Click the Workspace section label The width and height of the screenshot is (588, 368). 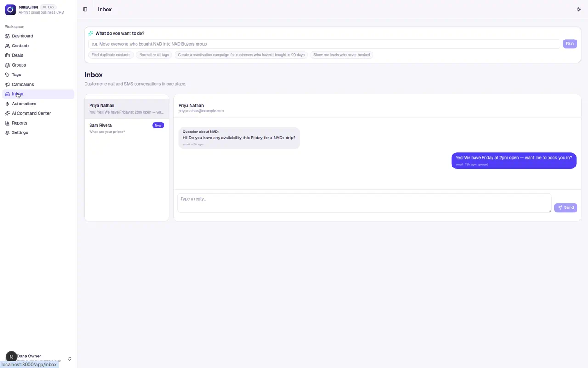[x=14, y=27]
